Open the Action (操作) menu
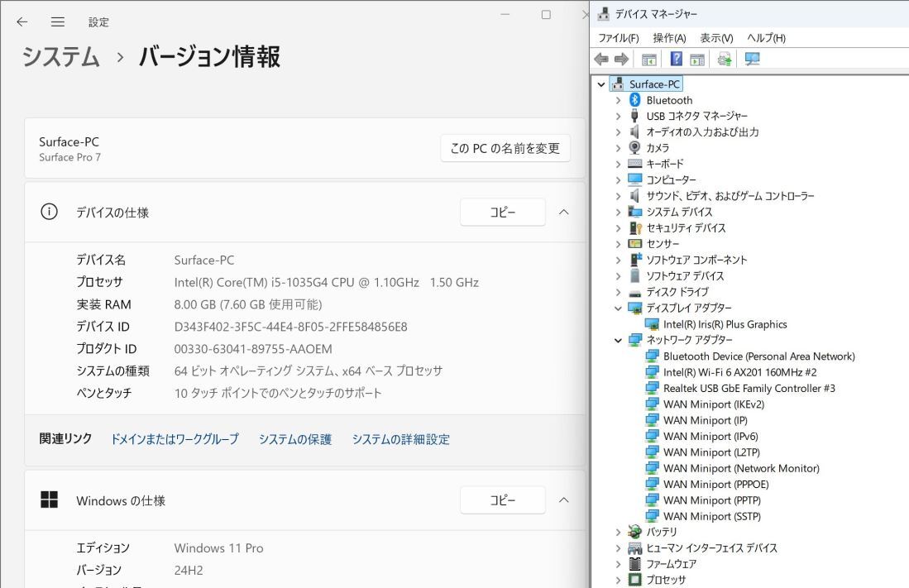 670,38
